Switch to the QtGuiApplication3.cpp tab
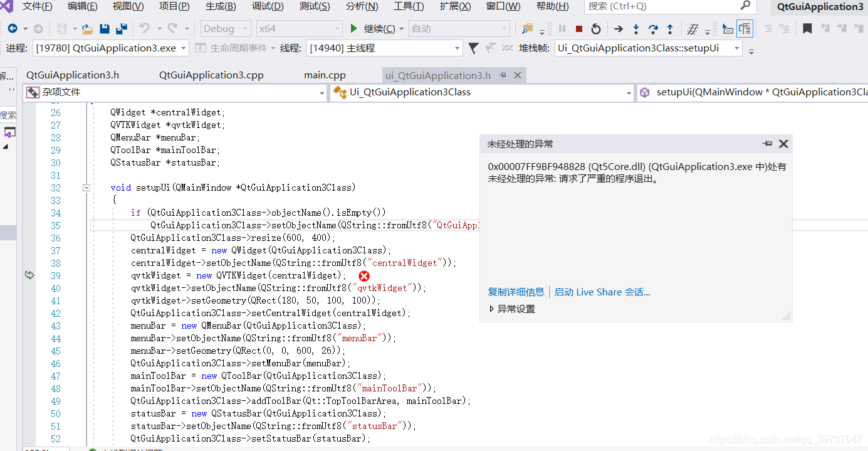 tap(211, 75)
